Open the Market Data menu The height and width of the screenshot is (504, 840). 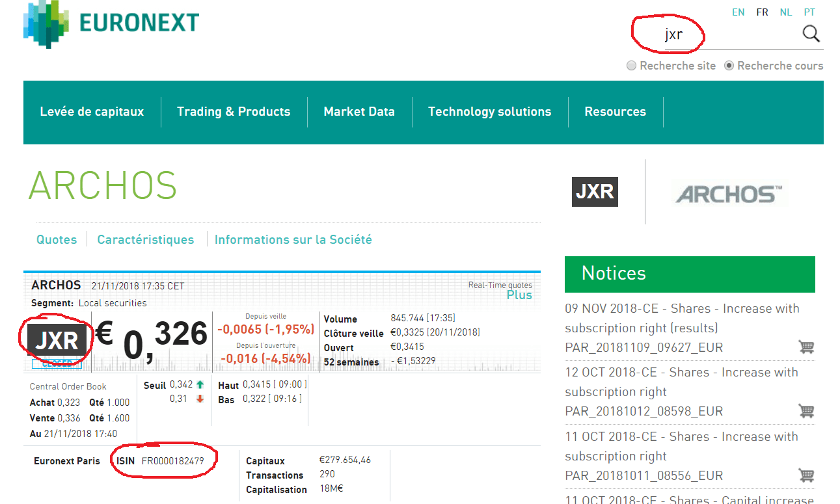(x=359, y=111)
